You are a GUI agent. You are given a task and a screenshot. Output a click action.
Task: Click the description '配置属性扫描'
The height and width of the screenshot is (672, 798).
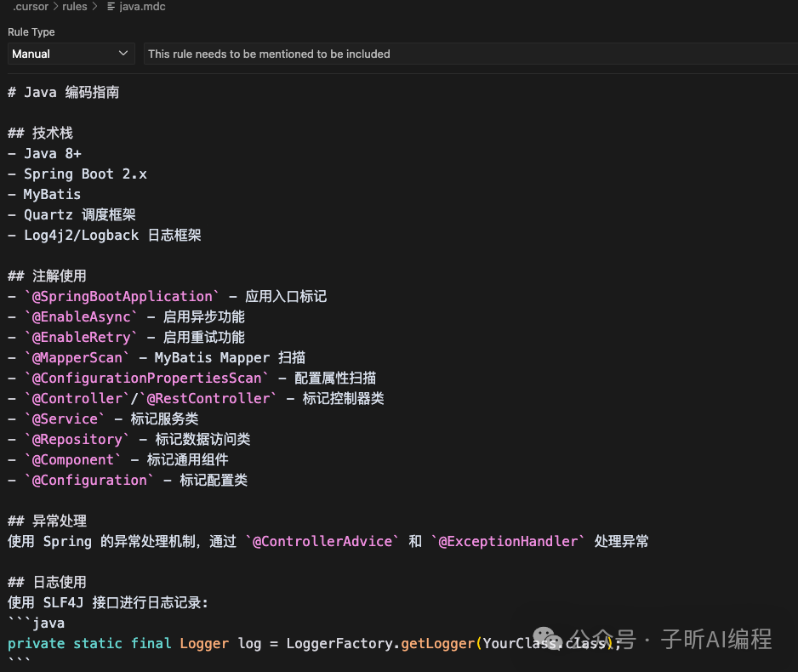coord(335,378)
